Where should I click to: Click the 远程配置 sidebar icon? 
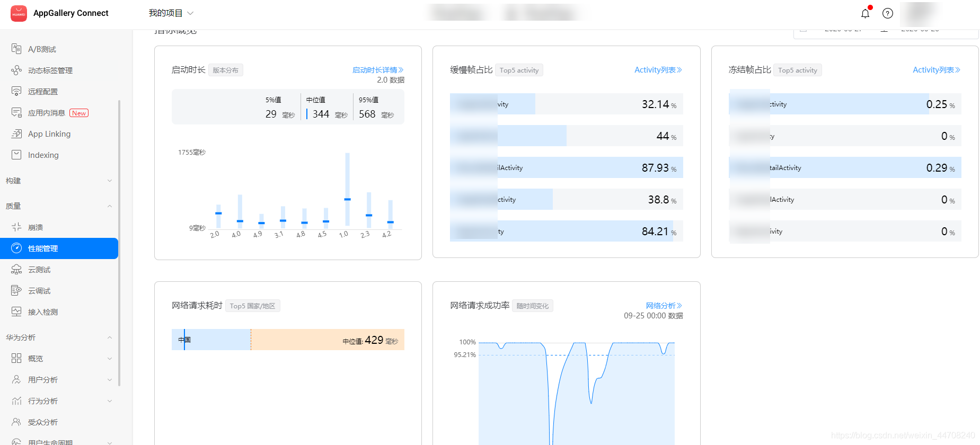coord(16,91)
